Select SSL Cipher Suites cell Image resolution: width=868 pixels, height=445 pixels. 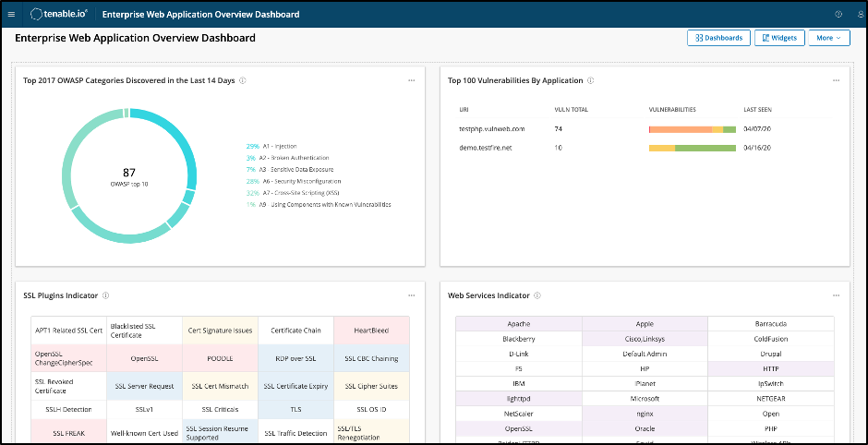click(371, 386)
